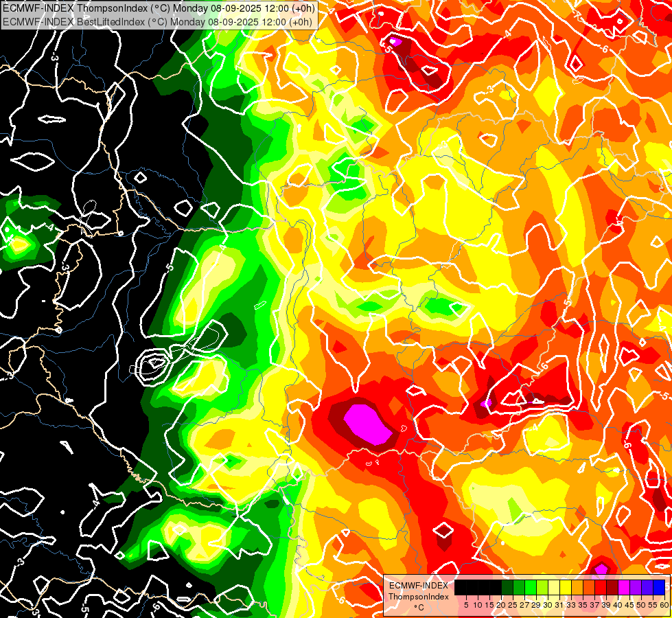Click legend scale value 31

[559, 605]
